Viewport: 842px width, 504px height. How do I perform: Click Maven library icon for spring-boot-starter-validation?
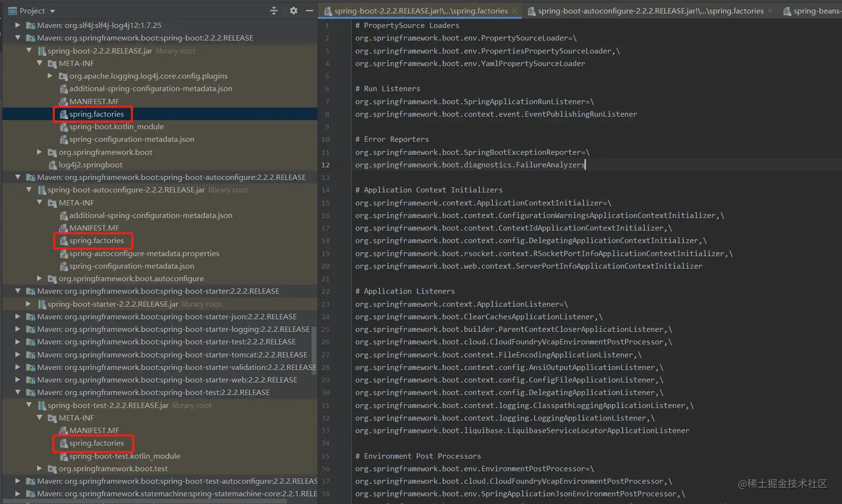click(x=31, y=368)
